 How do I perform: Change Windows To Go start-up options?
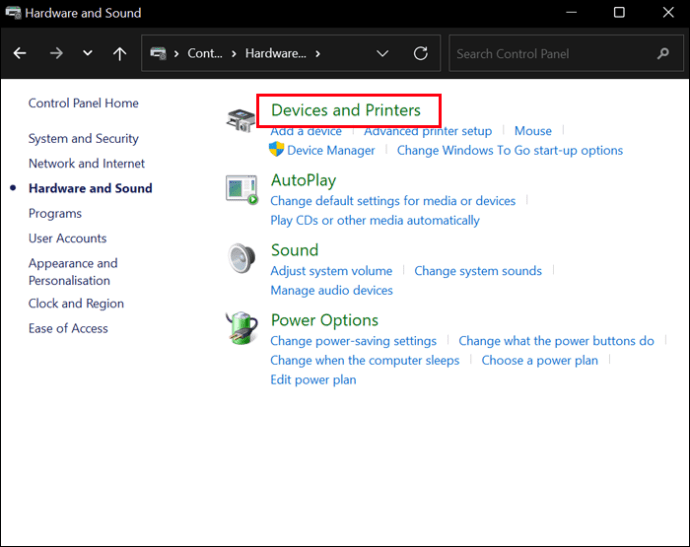(510, 151)
